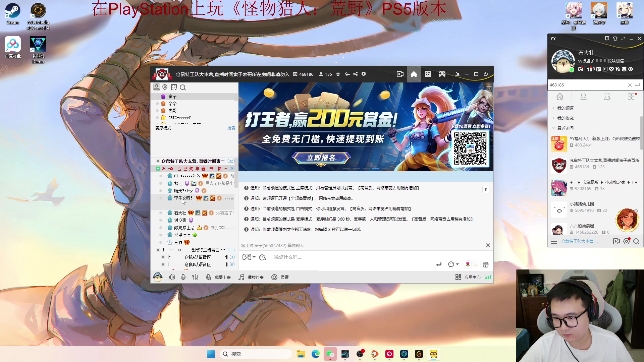Select user 石大壮 in the channel list

click(x=180, y=213)
